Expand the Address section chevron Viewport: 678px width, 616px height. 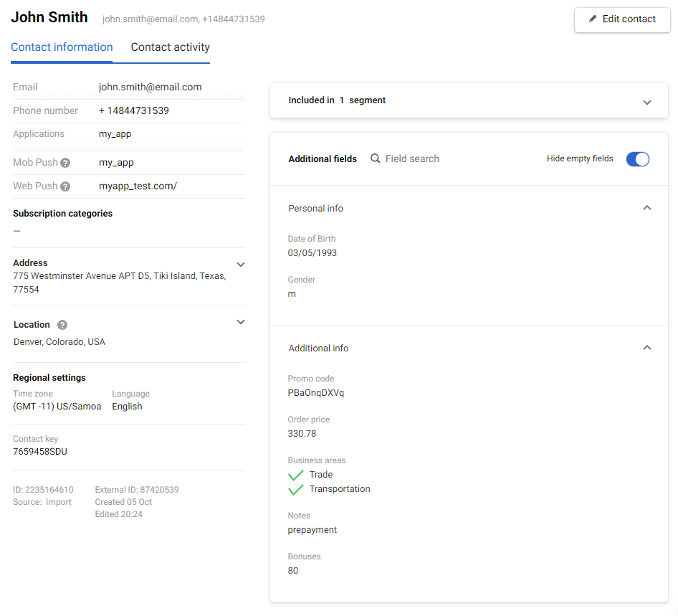[241, 265]
